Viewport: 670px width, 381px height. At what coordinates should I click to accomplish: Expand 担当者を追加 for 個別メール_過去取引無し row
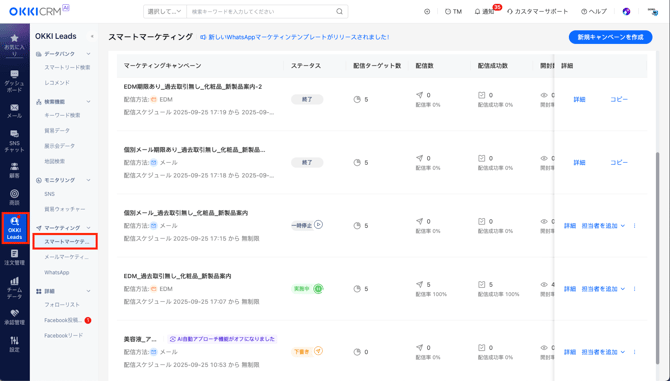click(603, 226)
